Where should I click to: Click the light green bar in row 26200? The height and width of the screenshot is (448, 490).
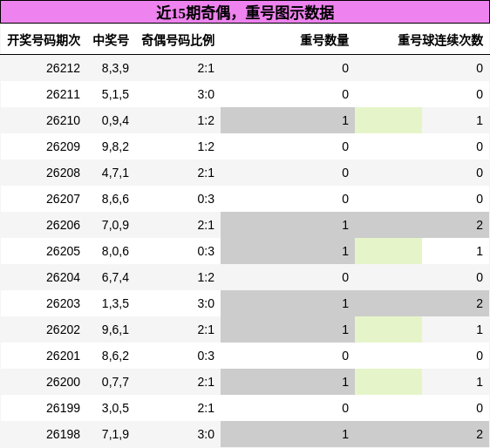[x=388, y=382]
